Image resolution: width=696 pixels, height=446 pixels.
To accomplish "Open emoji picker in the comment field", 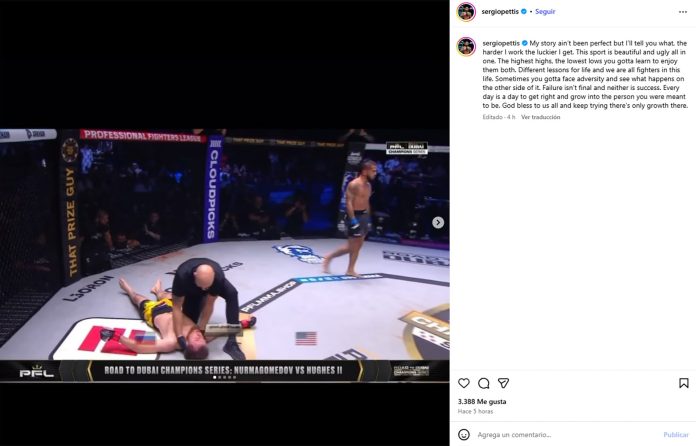I will pos(463,434).
